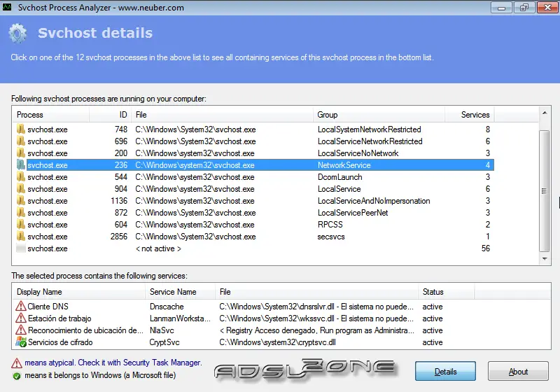The image size is (560, 392).
Task: Click the folder icon of svchost process 696
Action: 21,141
